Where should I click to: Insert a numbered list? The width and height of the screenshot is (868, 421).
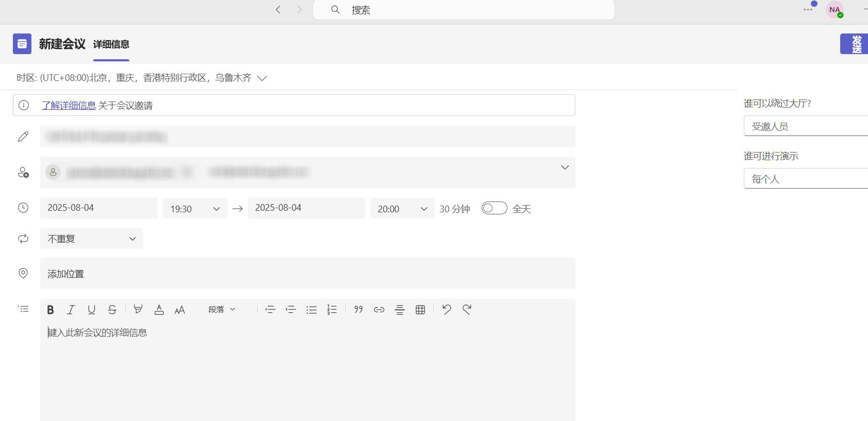pyautogui.click(x=332, y=310)
